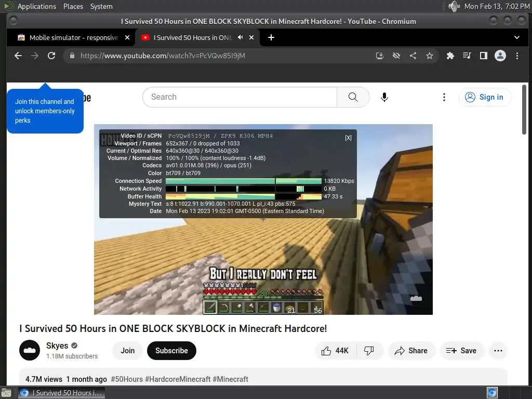Dislike the video with thumbs down
The width and height of the screenshot is (532, 399).
pyautogui.click(x=369, y=351)
